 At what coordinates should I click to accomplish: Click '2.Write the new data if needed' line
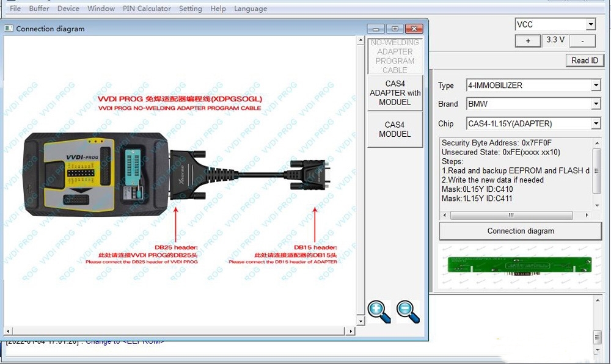click(492, 180)
